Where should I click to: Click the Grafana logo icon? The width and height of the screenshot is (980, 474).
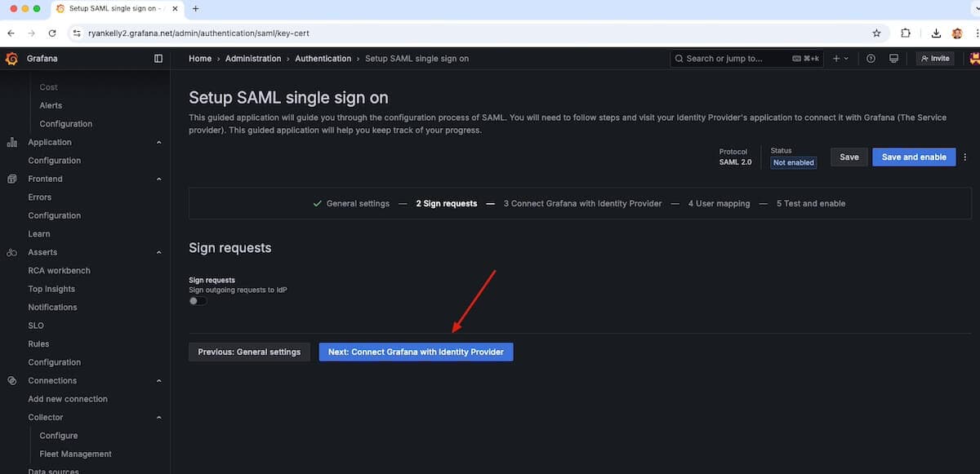[11, 58]
